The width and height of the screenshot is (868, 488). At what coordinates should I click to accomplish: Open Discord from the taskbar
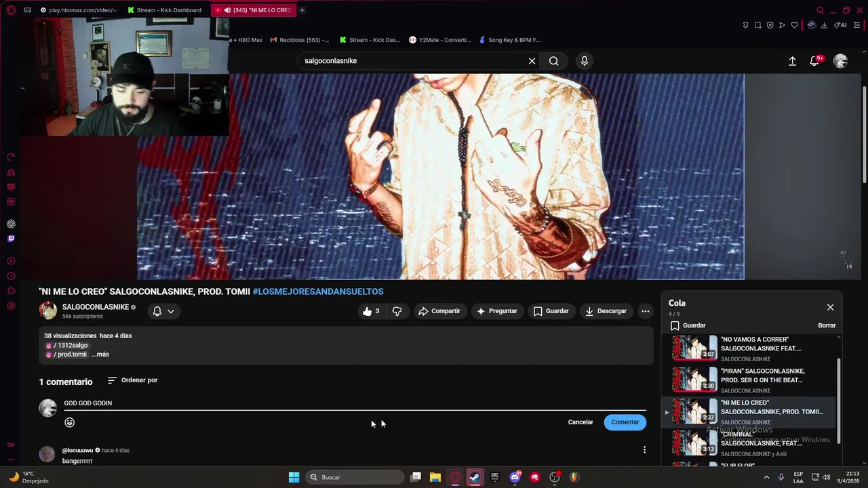(515, 477)
